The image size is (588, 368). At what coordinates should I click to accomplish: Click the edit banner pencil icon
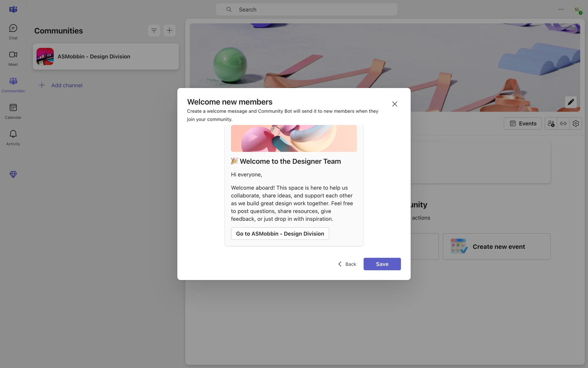pos(571,102)
